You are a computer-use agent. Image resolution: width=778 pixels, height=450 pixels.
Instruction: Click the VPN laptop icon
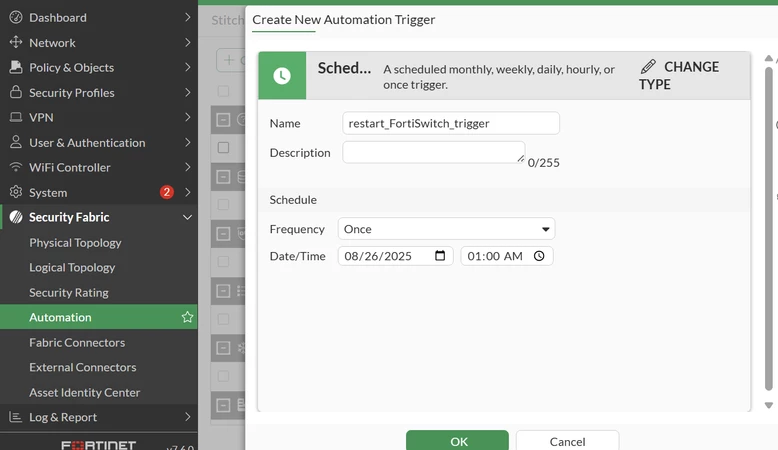tap(16, 117)
